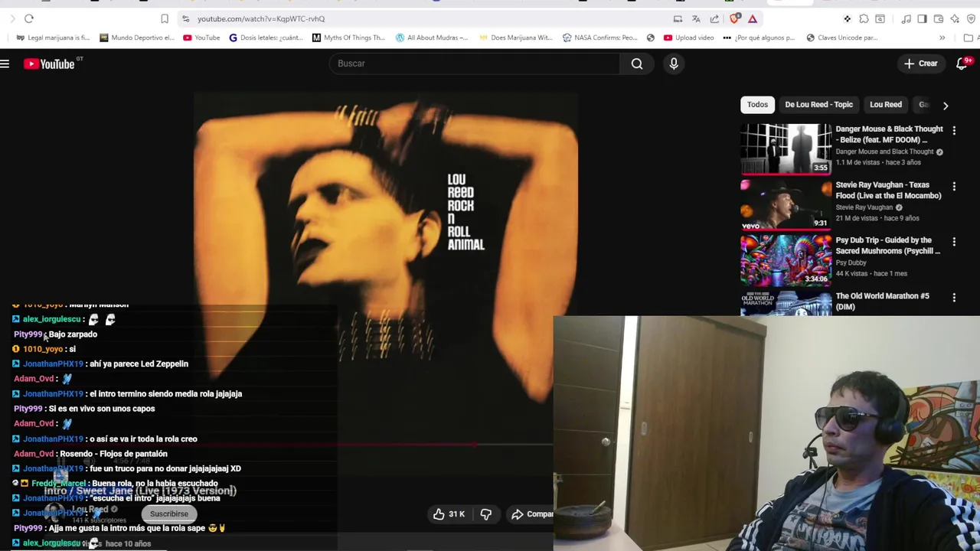The image size is (980, 551).
Task: Select the De Lou Reed - Topic chip
Action: click(818, 105)
